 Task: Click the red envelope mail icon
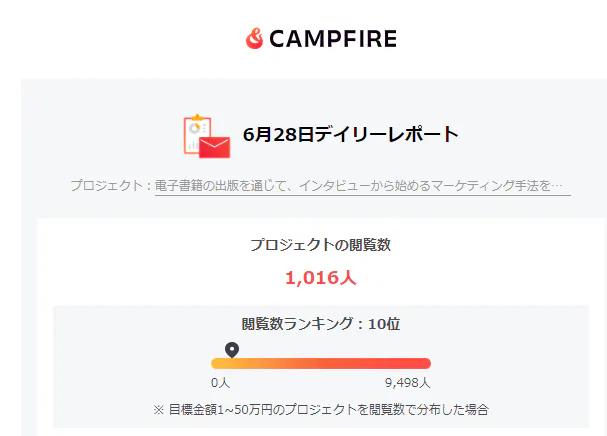214,147
